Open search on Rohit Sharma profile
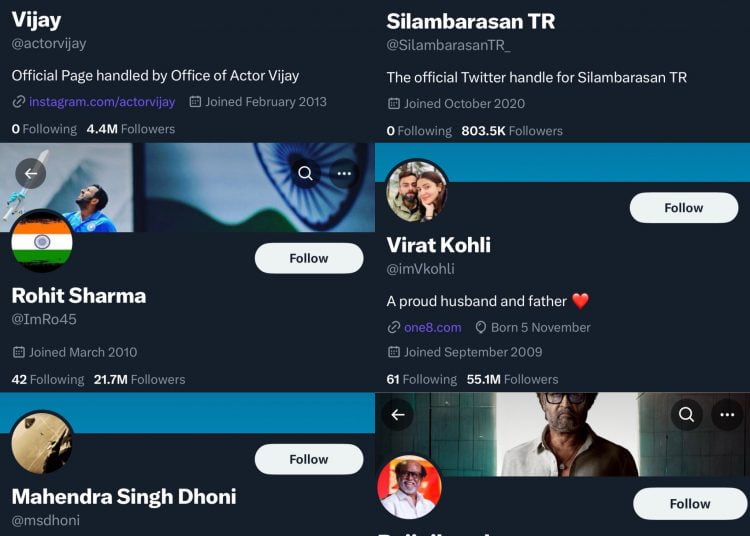This screenshot has width=750, height=536. pos(306,174)
